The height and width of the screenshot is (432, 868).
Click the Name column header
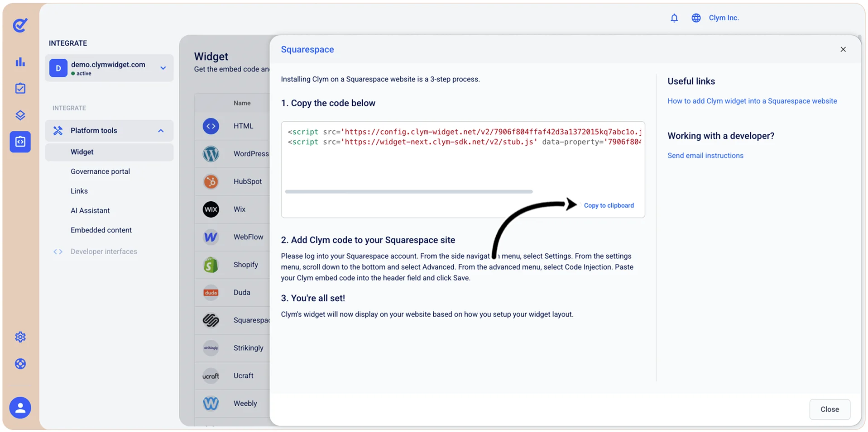point(242,103)
